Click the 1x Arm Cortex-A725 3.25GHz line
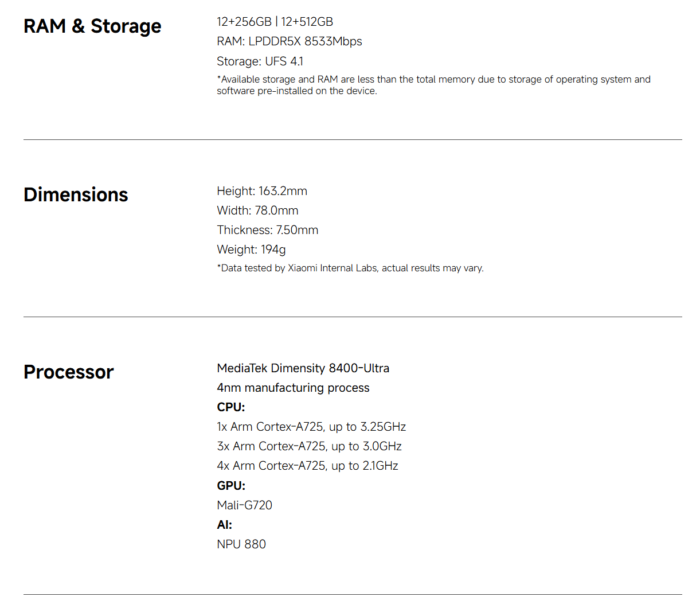Viewport: 700px width, 616px height. tap(311, 427)
